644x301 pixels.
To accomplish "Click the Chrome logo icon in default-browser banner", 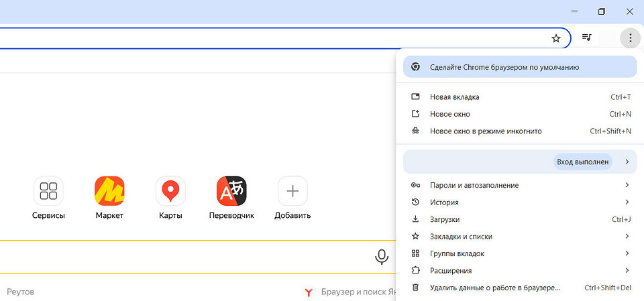I will tap(415, 67).
